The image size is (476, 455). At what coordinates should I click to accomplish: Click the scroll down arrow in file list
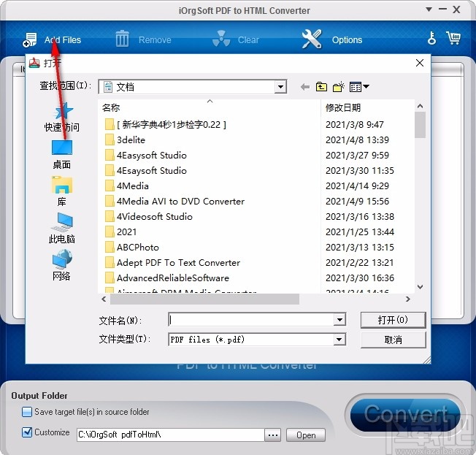click(x=420, y=287)
